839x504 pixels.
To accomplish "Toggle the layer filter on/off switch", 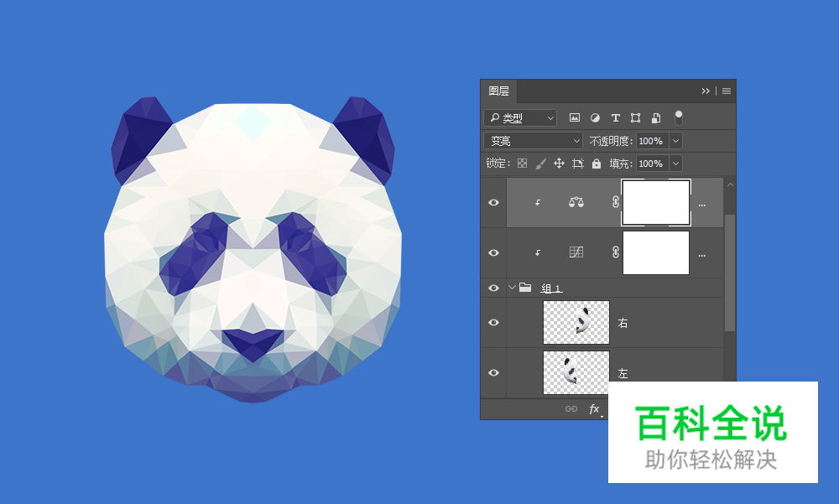I will pos(679,117).
